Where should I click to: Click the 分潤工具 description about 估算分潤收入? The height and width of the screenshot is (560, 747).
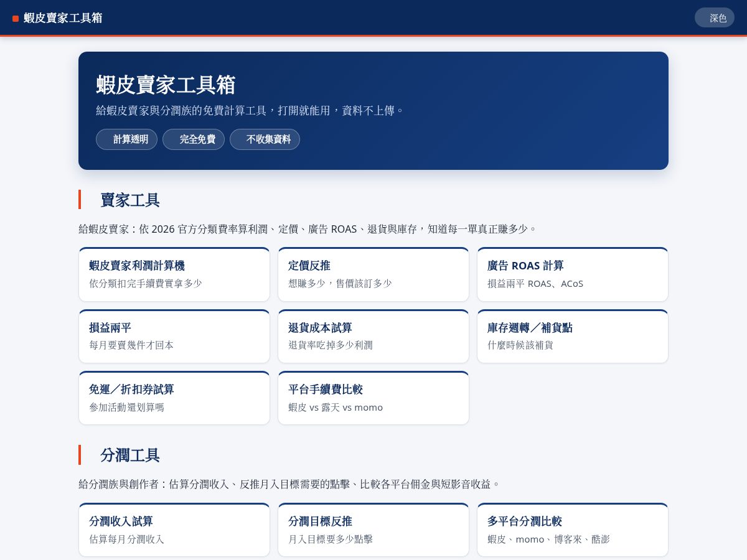coord(289,484)
